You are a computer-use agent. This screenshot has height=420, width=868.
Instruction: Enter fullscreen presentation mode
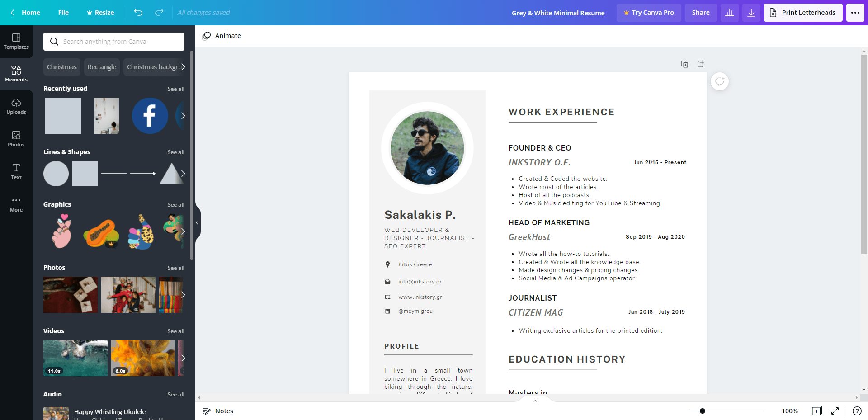click(835, 411)
